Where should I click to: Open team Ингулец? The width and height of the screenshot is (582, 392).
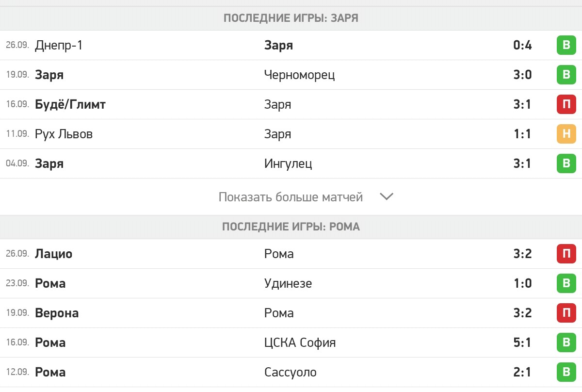click(x=288, y=164)
